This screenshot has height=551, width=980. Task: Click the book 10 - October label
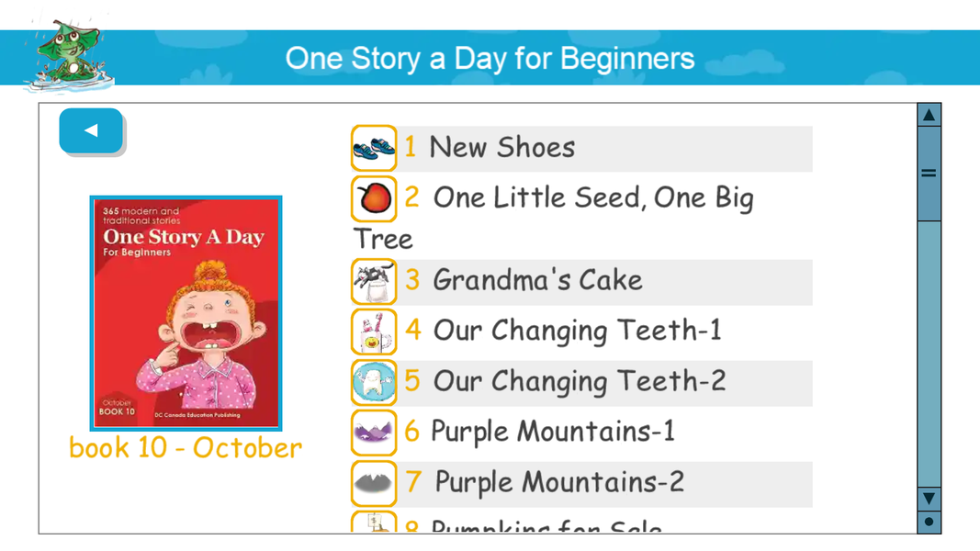click(x=185, y=448)
